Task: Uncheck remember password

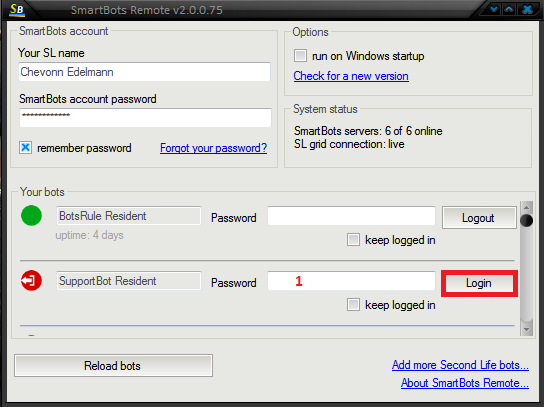Action: click(25, 147)
